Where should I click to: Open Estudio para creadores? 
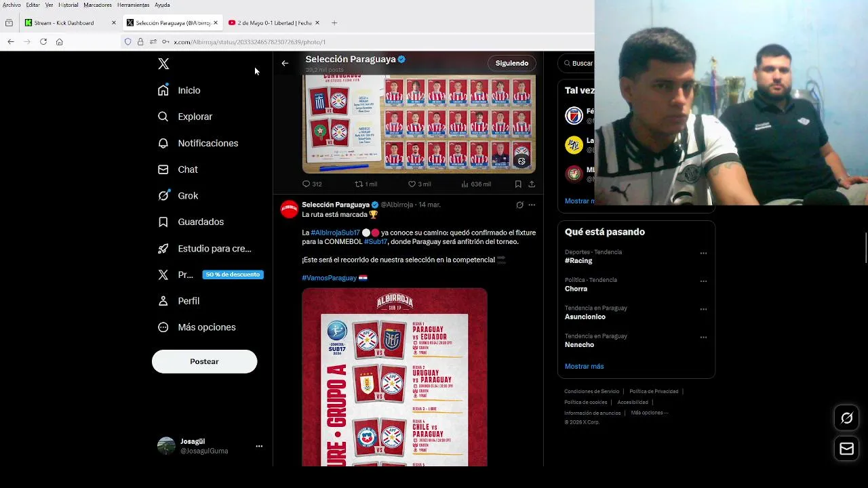point(204,248)
